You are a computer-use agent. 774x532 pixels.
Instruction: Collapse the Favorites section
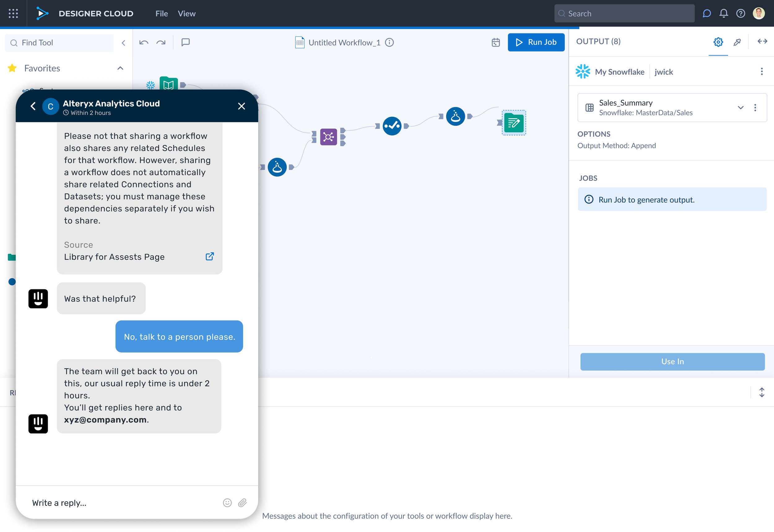pos(120,68)
